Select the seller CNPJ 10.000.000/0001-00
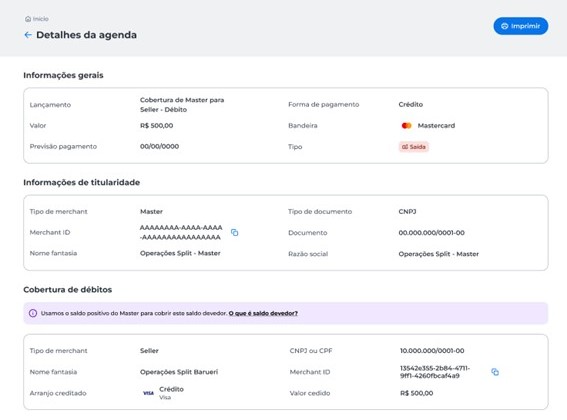This screenshot has height=420, width=567. click(x=432, y=351)
